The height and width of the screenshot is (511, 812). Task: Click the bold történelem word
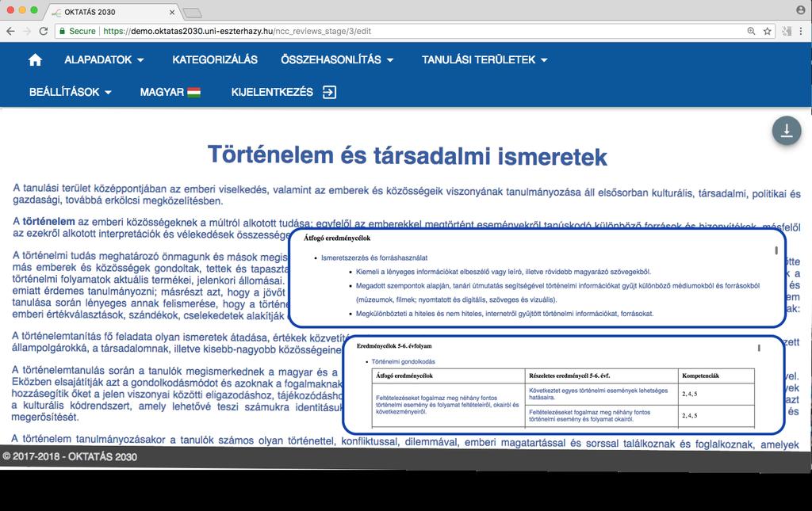48,221
